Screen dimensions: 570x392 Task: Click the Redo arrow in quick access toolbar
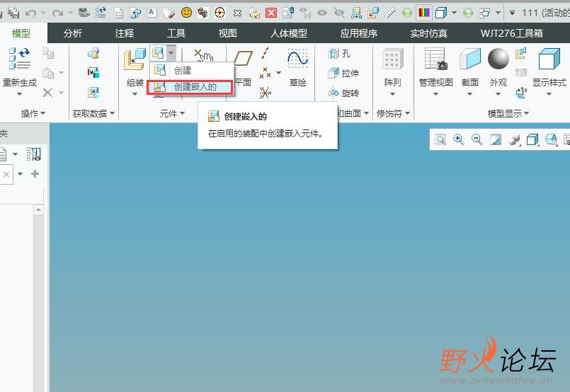point(57,13)
